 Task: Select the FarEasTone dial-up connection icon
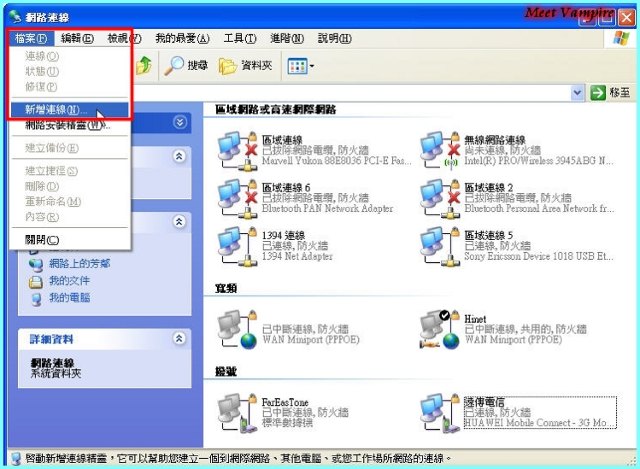238,413
